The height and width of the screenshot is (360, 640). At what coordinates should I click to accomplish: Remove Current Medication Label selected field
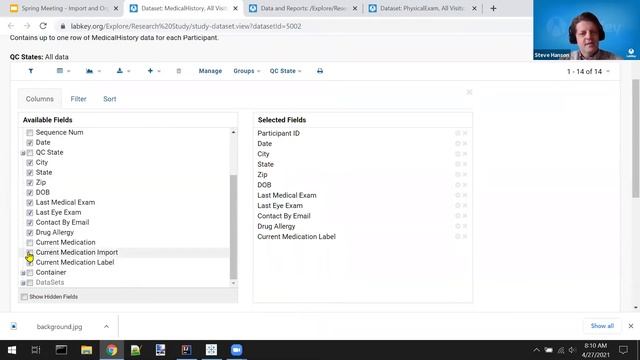pos(465,237)
